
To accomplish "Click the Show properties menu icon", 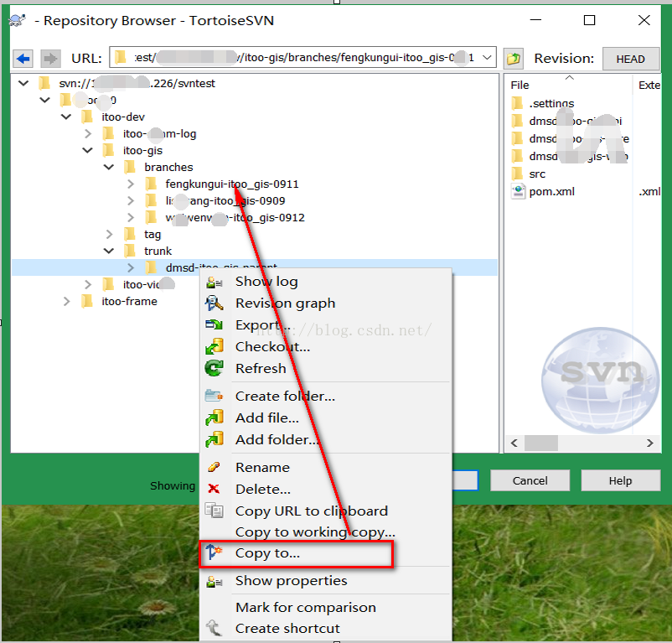I will click(214, 581).
